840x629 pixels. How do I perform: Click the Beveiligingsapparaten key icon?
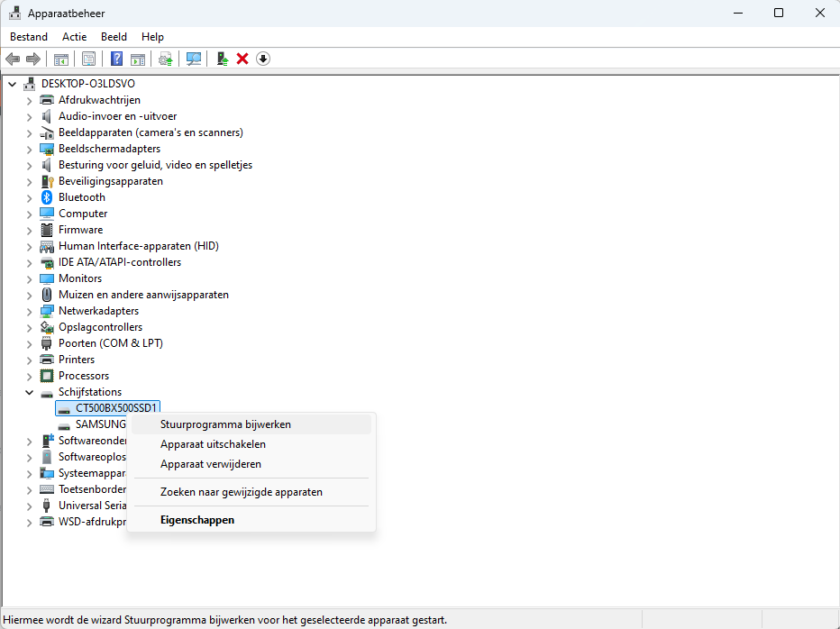[47, 181]
